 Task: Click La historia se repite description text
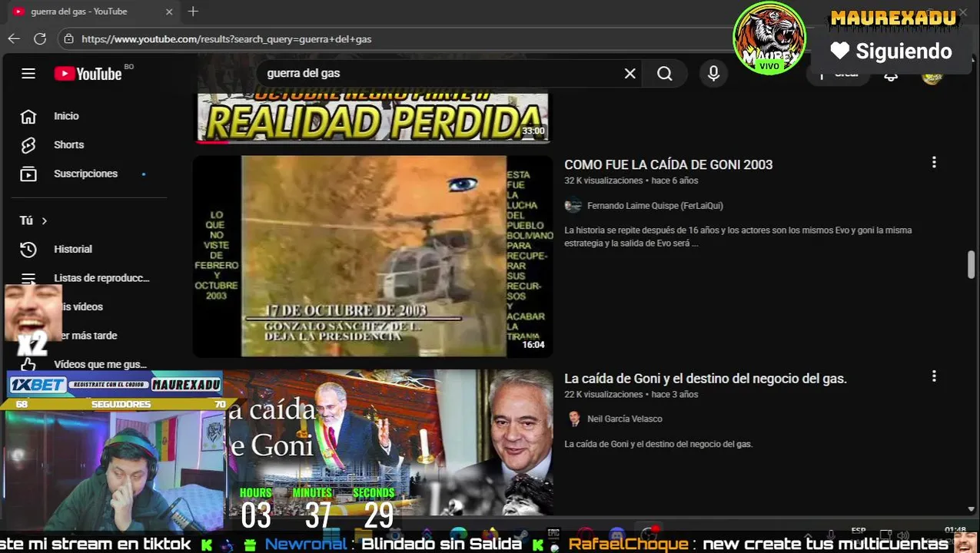[738, 237]
